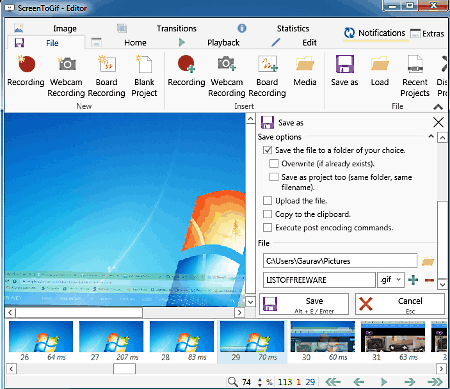Enable Upload the file

[x=267, y=200]
